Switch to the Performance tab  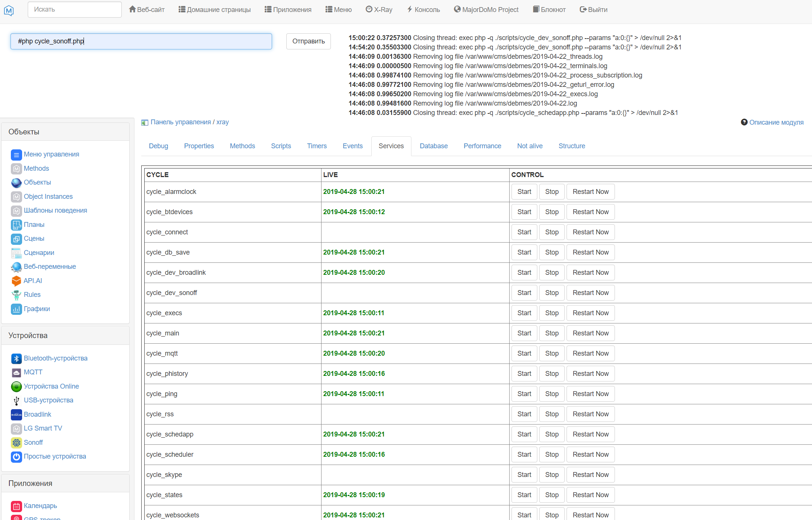[x=482, y=146]
